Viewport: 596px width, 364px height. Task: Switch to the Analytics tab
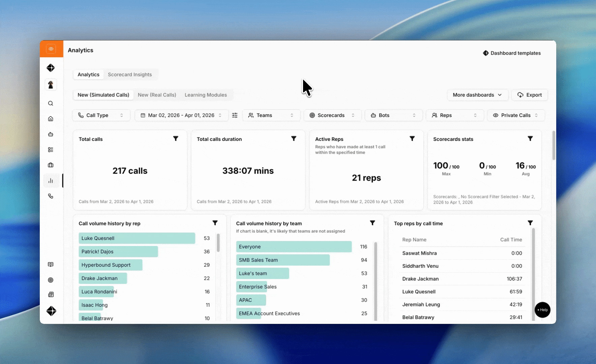[x=88, y=74]
